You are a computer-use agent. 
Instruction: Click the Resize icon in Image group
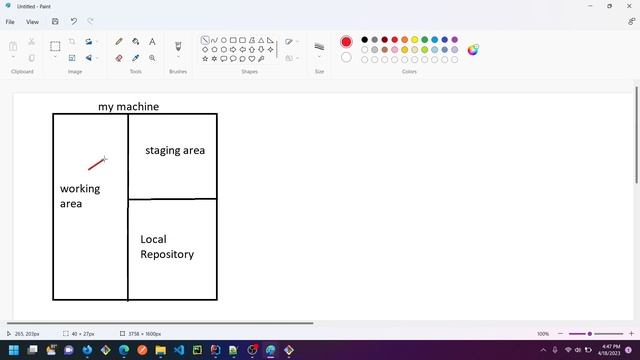(x=72, y=58)
